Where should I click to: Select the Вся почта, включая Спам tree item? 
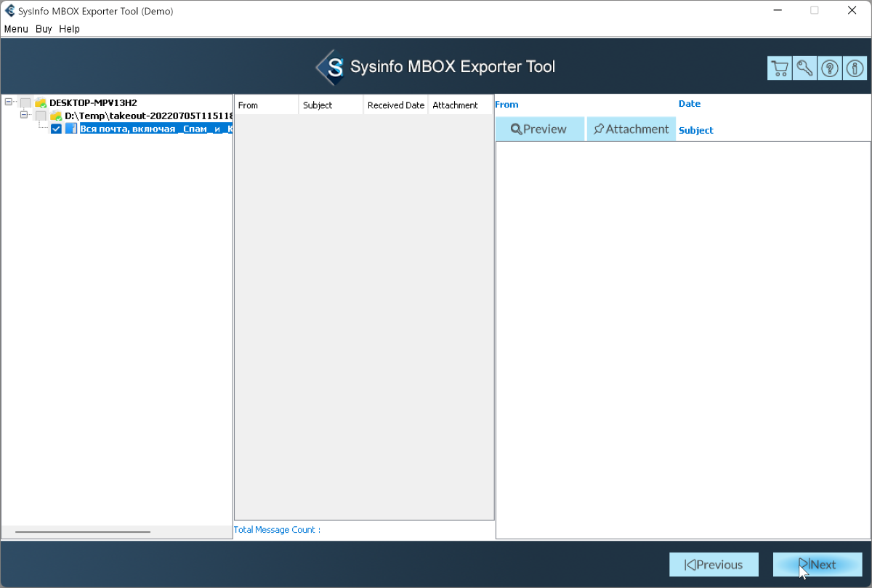pos(156,129)
